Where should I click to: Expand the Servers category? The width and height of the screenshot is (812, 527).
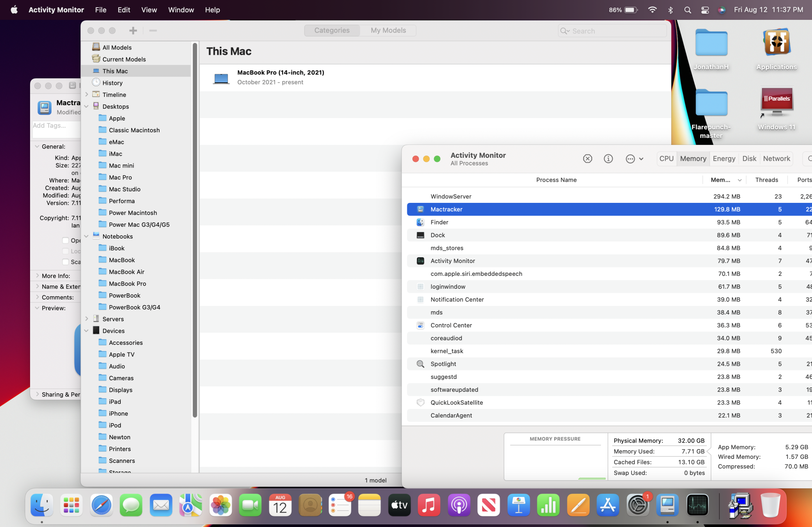pos(86,319)
